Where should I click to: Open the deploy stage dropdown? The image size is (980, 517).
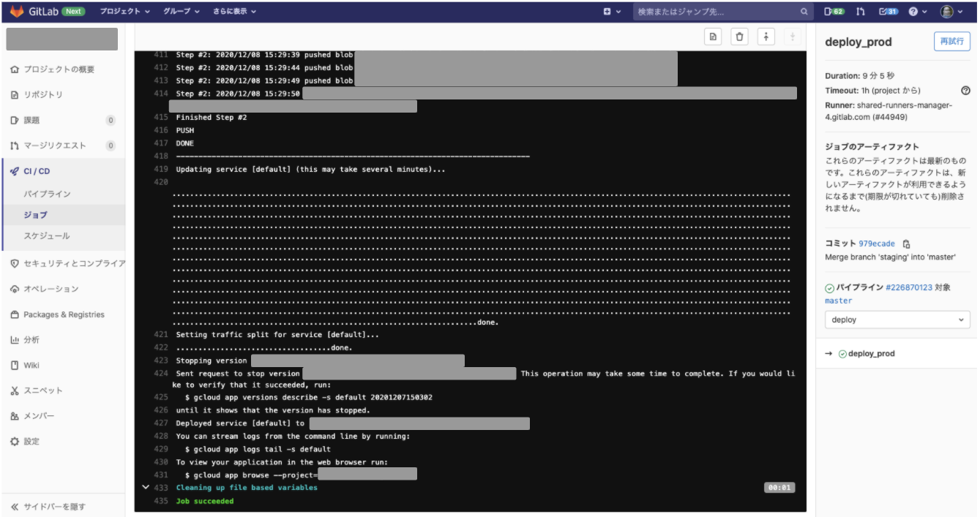pos(897,320)
